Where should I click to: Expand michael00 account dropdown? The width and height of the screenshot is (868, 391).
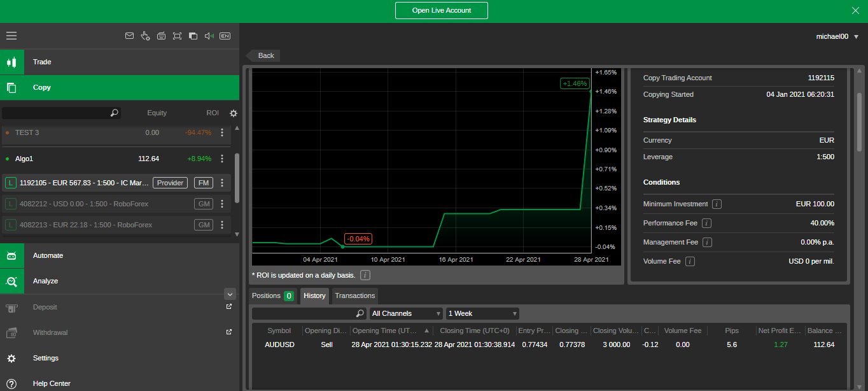pos(856,37)
